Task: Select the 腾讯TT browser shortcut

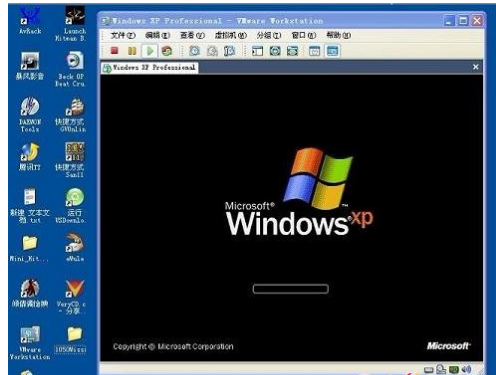Action: click(30, 156)
